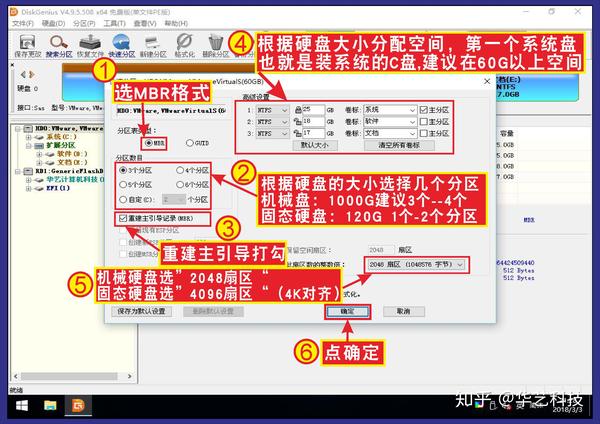Check 主分区 for partition row 3
Viewport: 600px width, 424px height.
click(423, 133)
